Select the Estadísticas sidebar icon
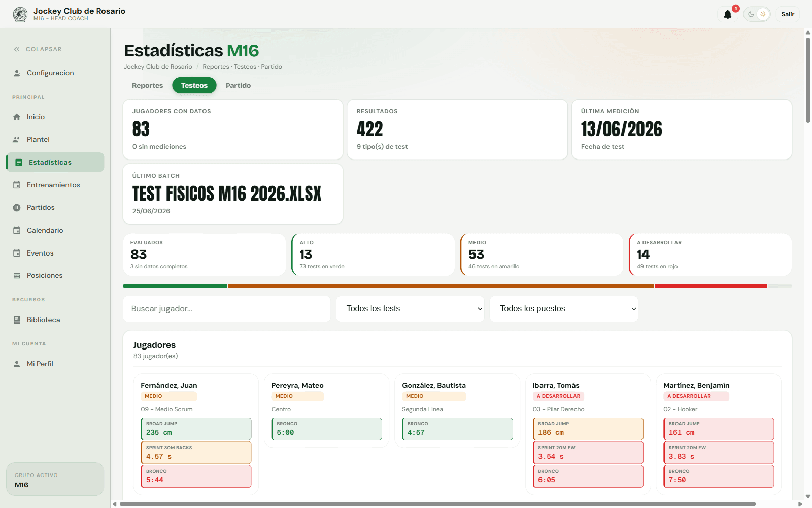This screenshot has height=508, width=812. (x=19, y=162)
